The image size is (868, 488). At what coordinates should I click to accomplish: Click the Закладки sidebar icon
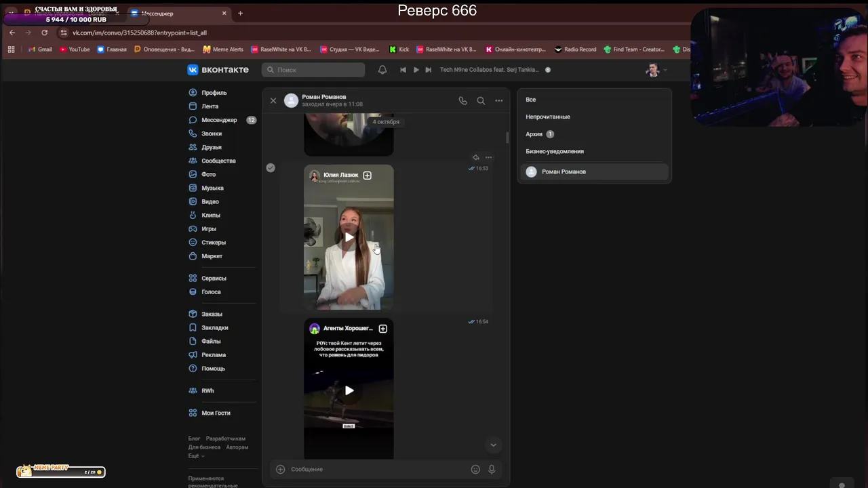click(193, 328)
